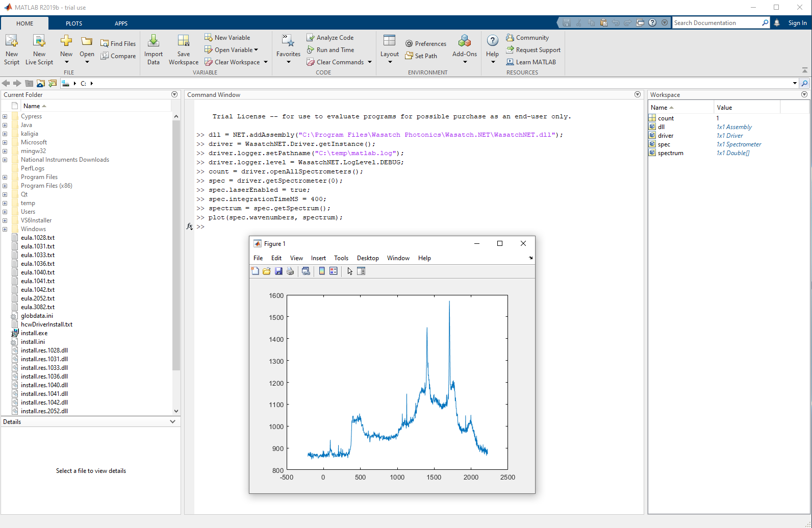The width and height of the screenshot is (812, 528).
Task: Click Link Plot icon in Figure 1 toolbar
Action: 306,271
